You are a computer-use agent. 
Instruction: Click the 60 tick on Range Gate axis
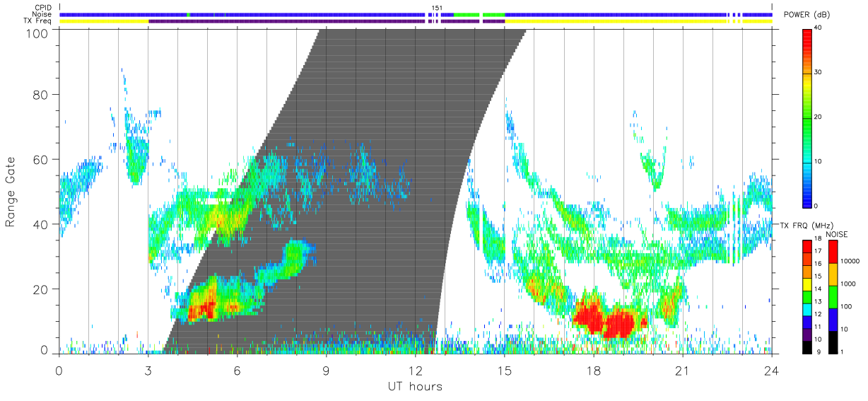click(x=41, y=159)
